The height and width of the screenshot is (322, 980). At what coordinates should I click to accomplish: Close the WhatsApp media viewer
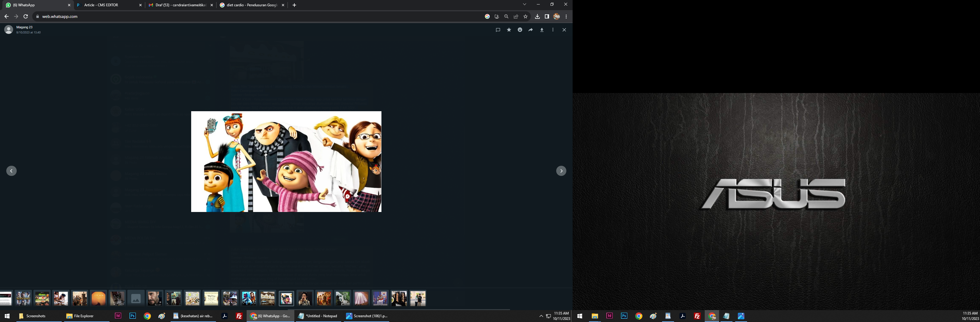tap(564, 30)
